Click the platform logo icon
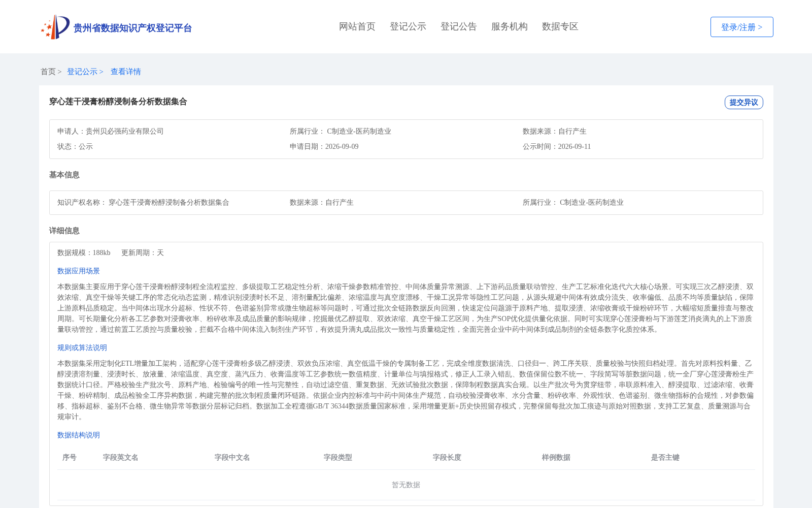This screenshot has width=812, height=508. pyautogui.click(x=55, y=27)
